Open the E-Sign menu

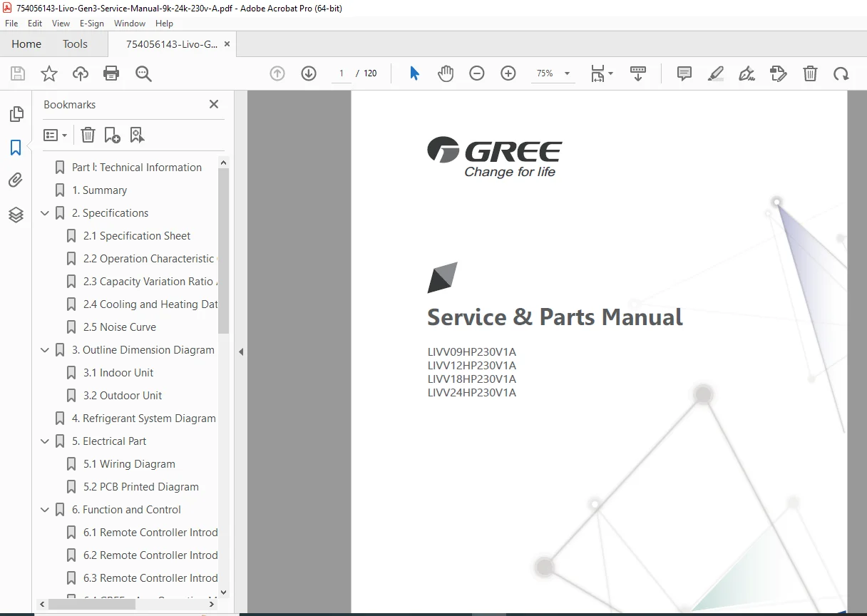coord(92,24)
